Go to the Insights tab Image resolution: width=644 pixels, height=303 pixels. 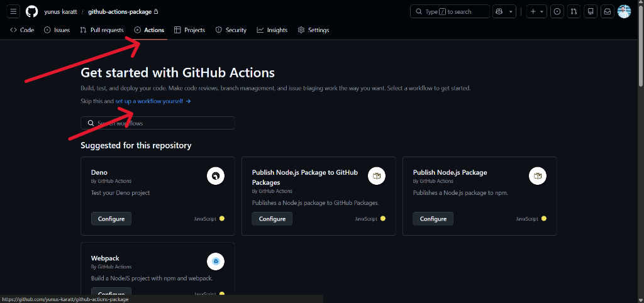(272, 30)
